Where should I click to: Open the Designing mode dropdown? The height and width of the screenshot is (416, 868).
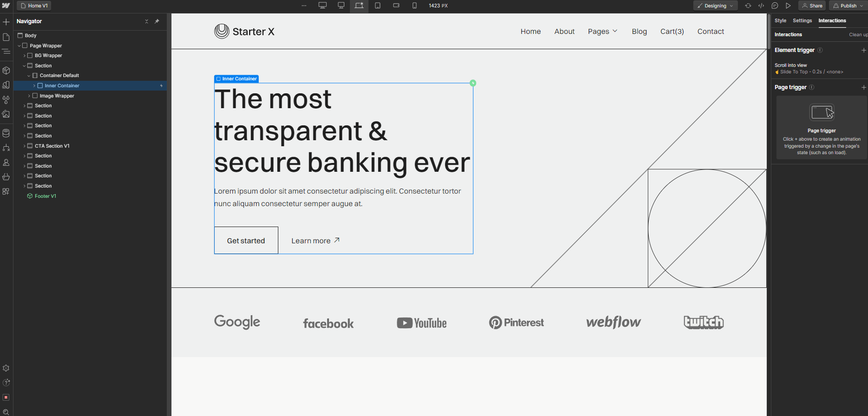[x=716, y=6]
